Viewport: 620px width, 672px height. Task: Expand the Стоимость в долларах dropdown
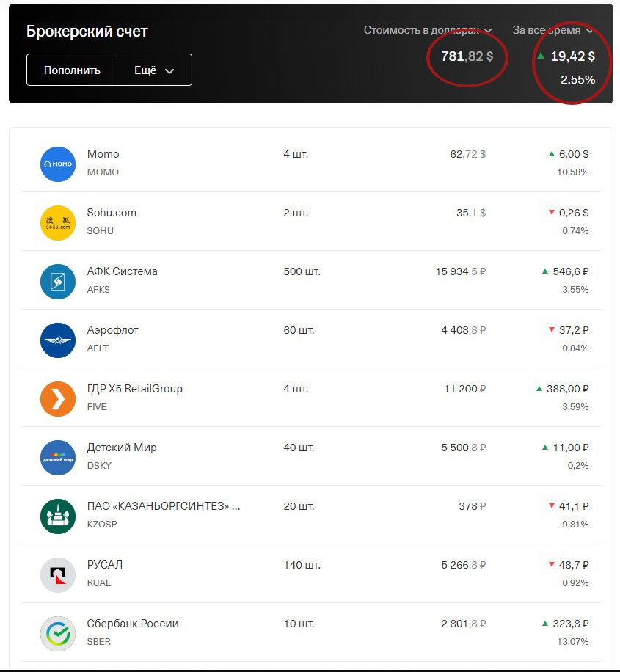[428, 30]
